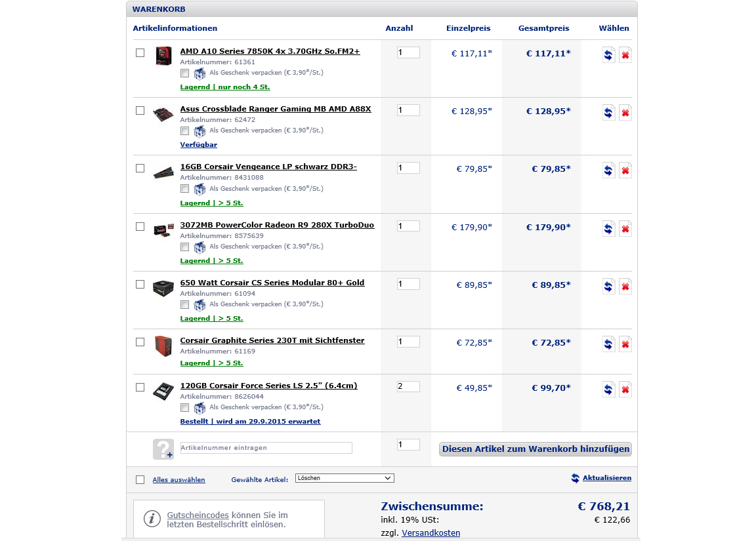Delete 16GB Corsair Vengeance item
756x543 pixels.
point(625,171)
